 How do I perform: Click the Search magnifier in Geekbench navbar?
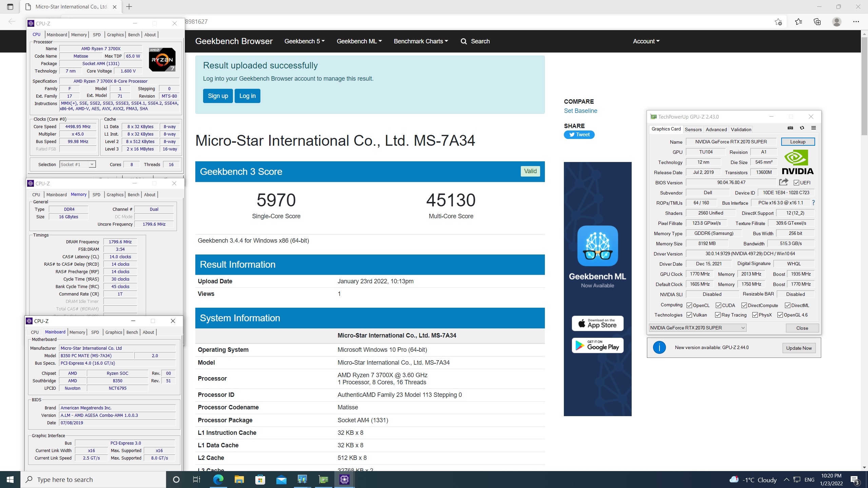pyautogui.click(x=463, y=41)
